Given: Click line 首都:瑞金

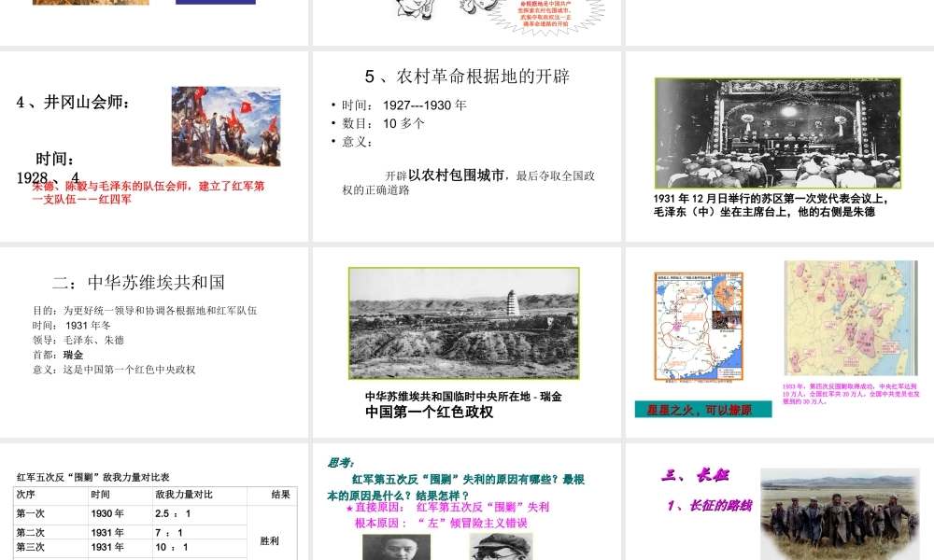Looking at the screenshot, I should point(58,355).
